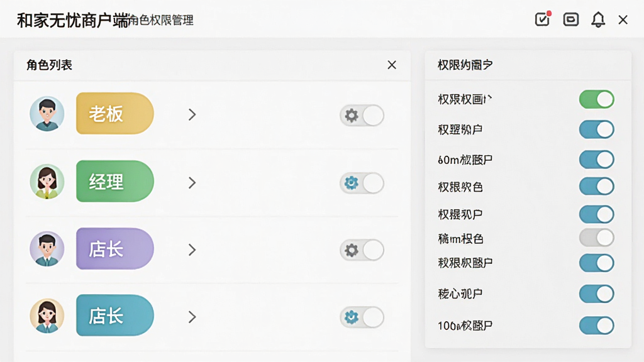Expand the blue 店长 role chevron
The width and height of the screenshot is (644, 362).
(192, 317)
